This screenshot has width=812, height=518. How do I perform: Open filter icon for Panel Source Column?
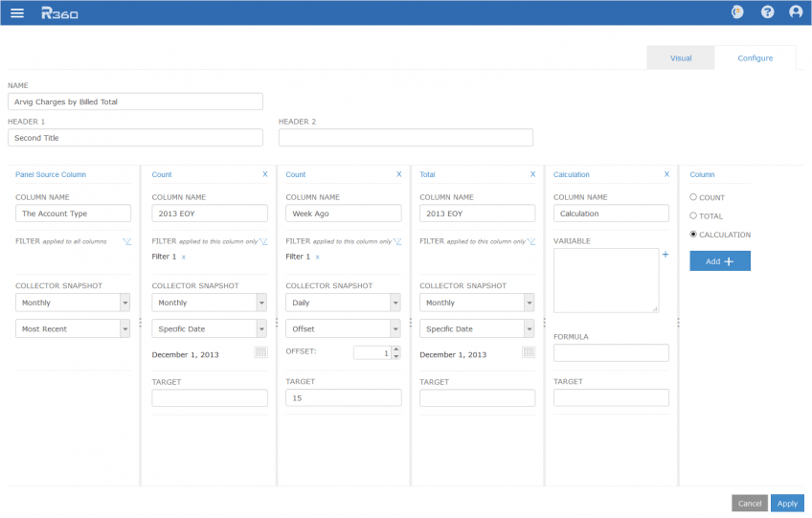tap(126, 241)
